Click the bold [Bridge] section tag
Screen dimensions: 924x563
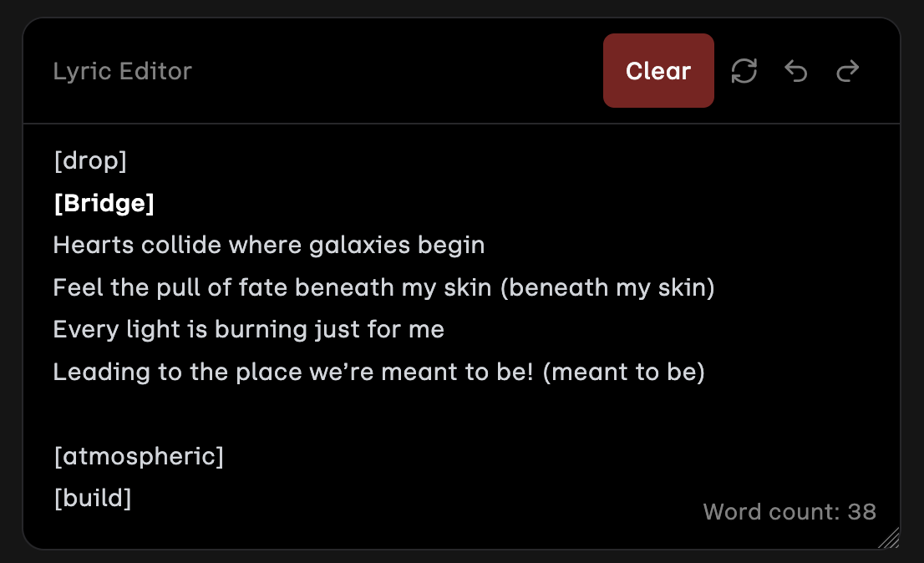tap(104, 203)
